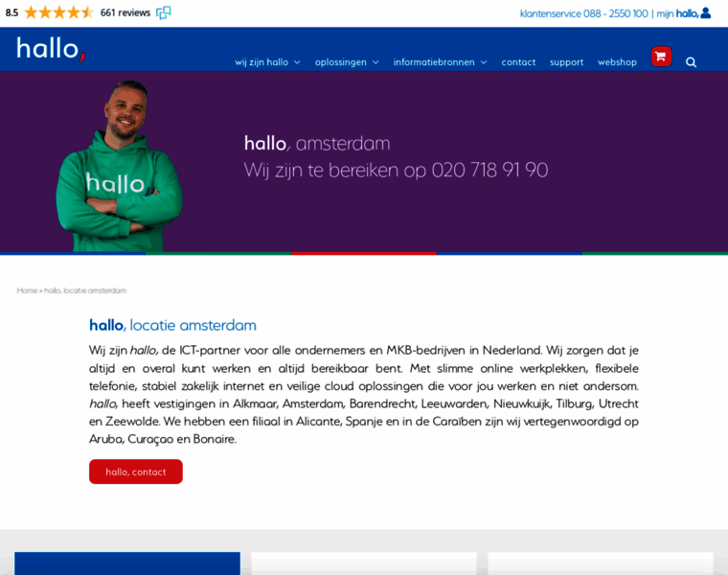Click the photo of man in green hoodie

(x=120, y=167)
